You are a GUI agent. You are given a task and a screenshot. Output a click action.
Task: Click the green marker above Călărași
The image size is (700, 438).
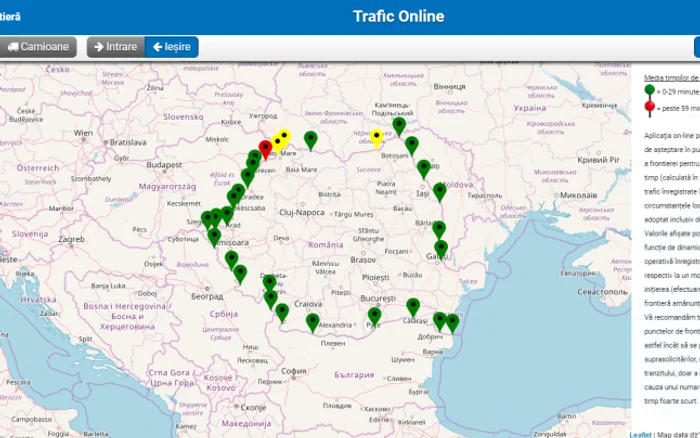coord(413,309)
